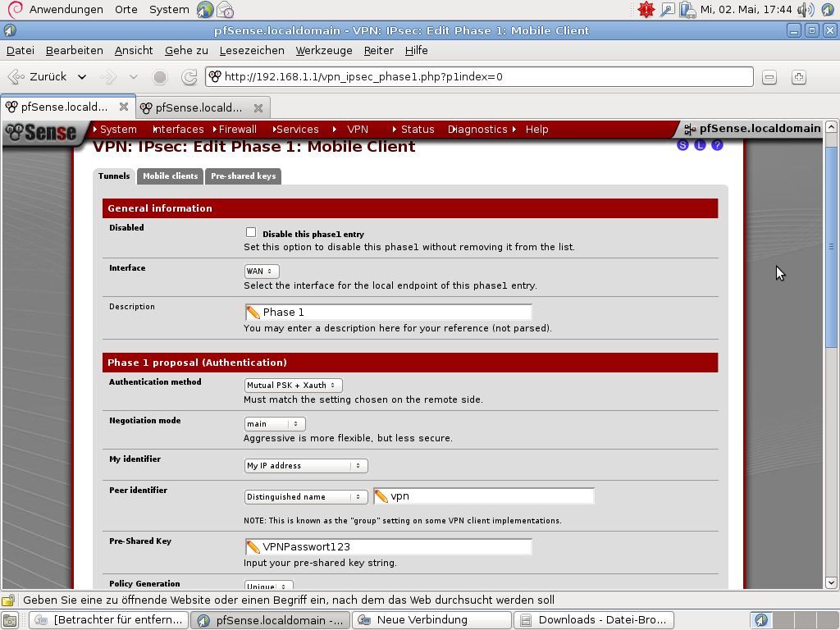This screenshot has width=840, height=630.
Task: Zoom out with the minus toolbar button
Action: click(769, 77)
